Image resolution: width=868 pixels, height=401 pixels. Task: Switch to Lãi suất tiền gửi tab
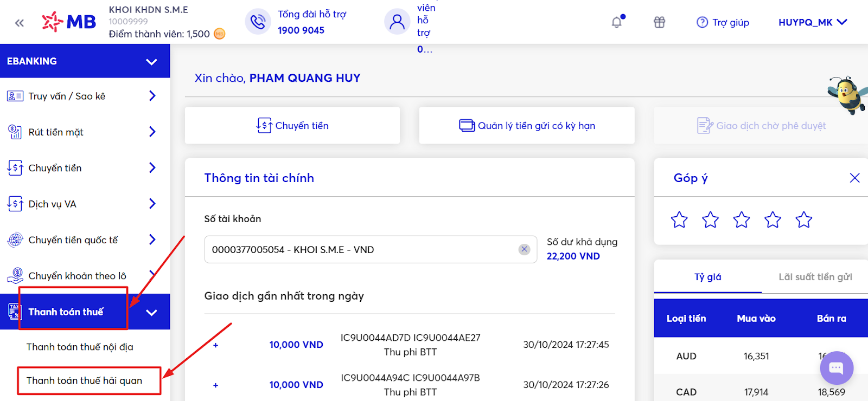(815, 277)
